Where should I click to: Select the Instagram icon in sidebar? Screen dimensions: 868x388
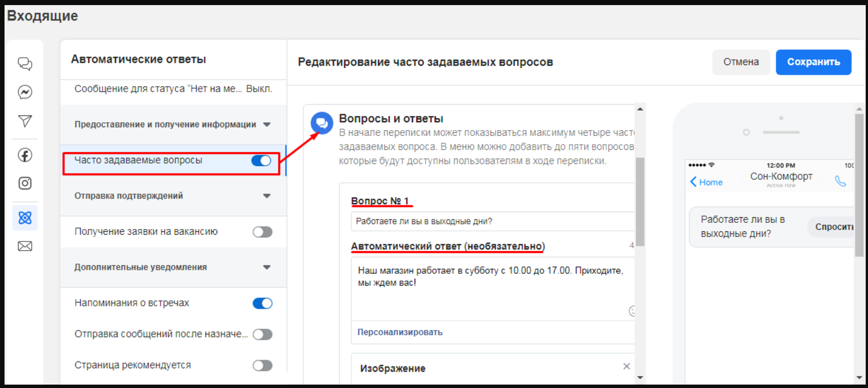pos(24,183)
